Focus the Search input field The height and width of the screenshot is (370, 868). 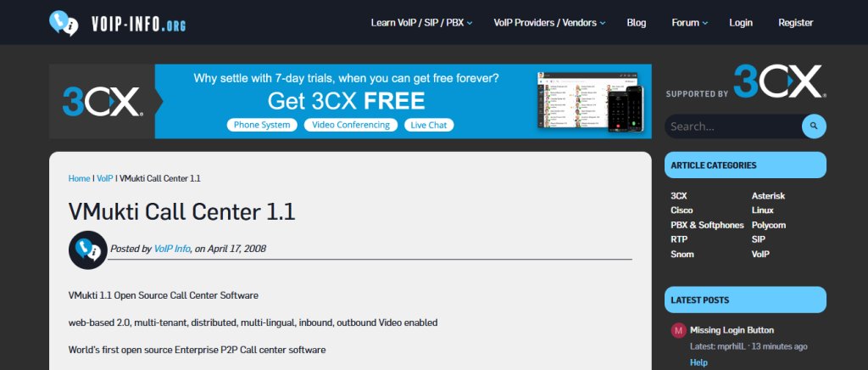[732, 126]
